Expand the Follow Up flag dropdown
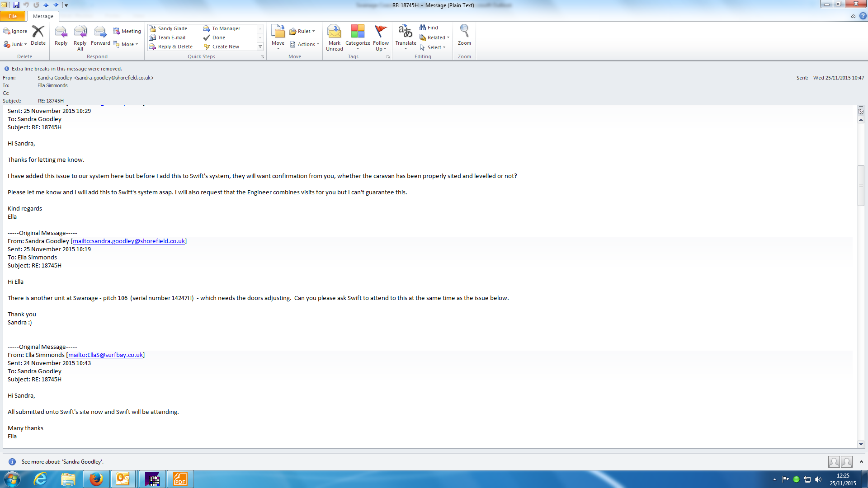 pyautogui.click(x=385, y=49)
